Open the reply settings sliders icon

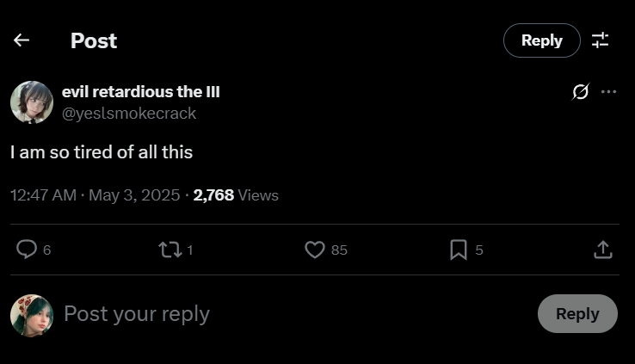[x=600, y=40]
